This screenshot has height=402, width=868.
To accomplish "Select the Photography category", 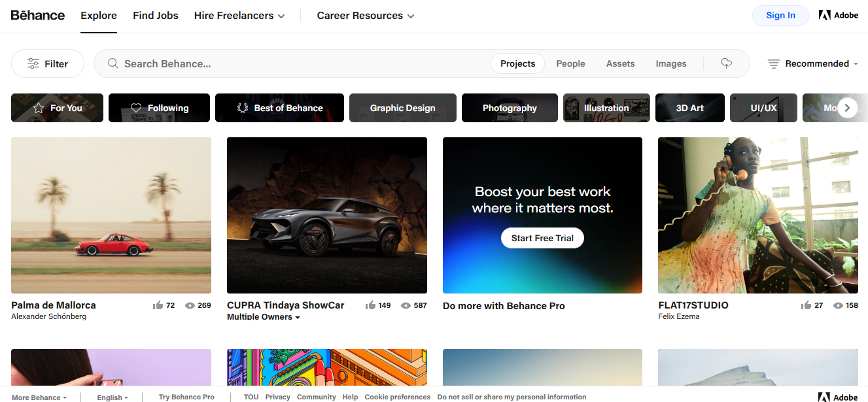I will [510, 108].
